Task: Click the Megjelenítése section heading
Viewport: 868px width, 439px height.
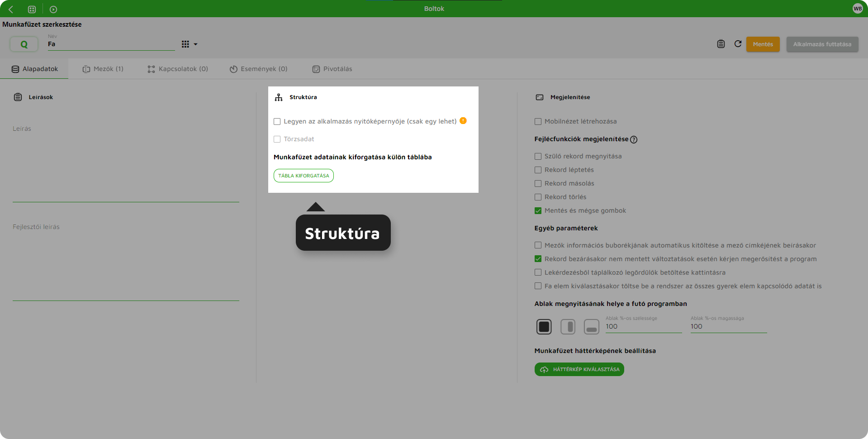Action: point(570,97)
